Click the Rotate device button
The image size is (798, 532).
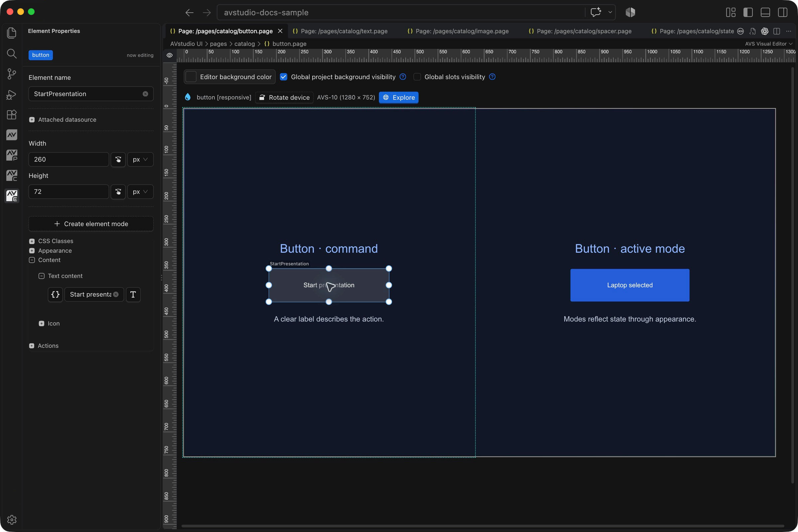click(284, 98)
